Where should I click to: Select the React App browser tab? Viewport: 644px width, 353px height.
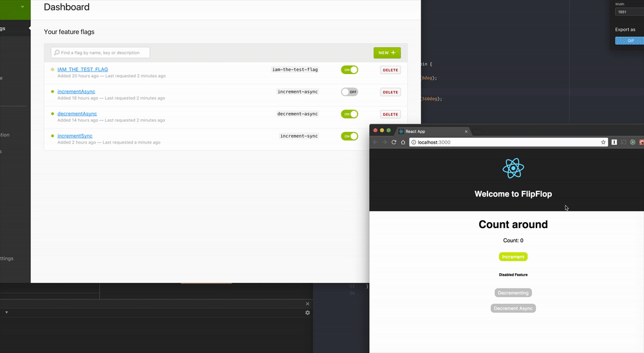[431, 131]
